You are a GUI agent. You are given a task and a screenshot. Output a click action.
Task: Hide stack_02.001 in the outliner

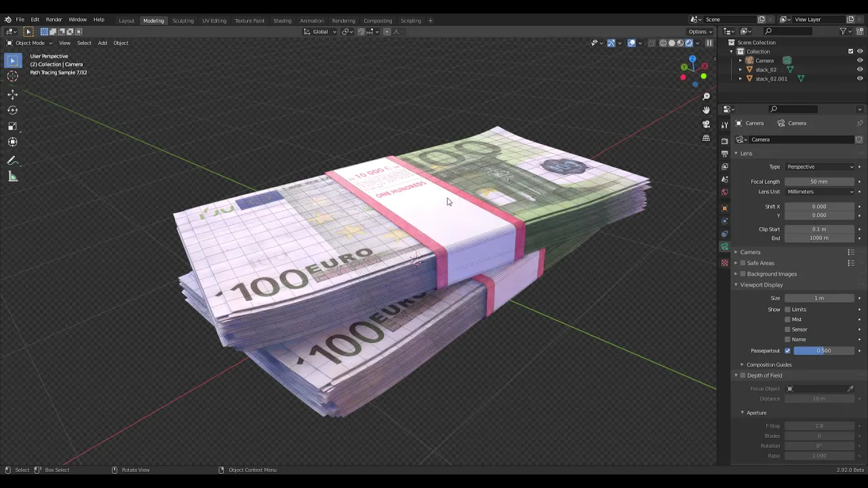(860, 79)
